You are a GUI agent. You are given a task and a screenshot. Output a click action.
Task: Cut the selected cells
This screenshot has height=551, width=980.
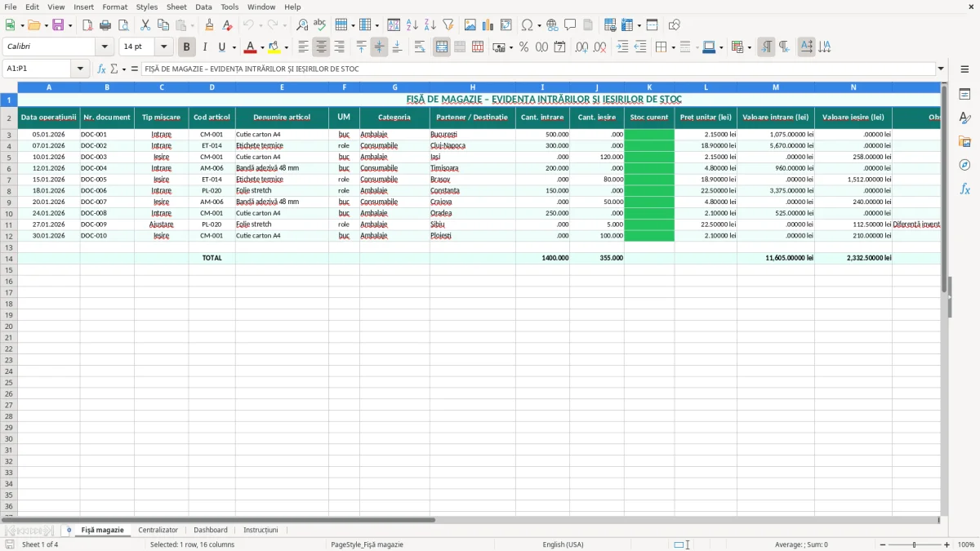click(x=145, y=25)
